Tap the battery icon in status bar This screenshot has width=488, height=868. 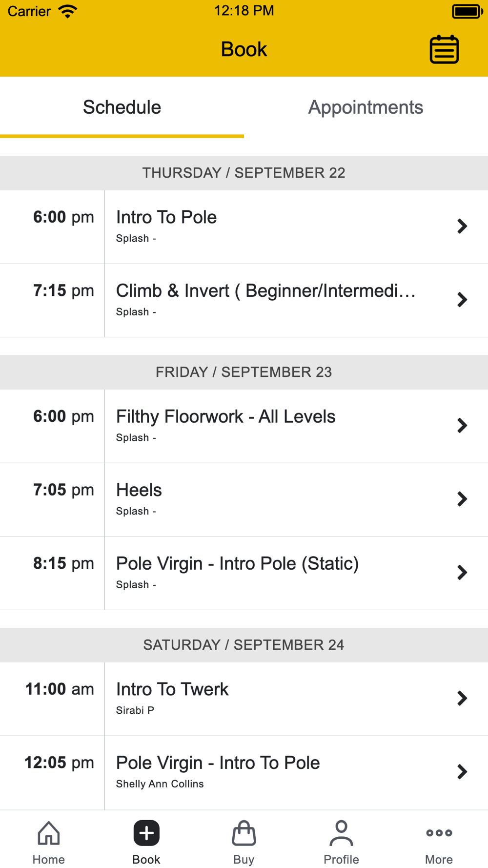(x=468, y=11)
